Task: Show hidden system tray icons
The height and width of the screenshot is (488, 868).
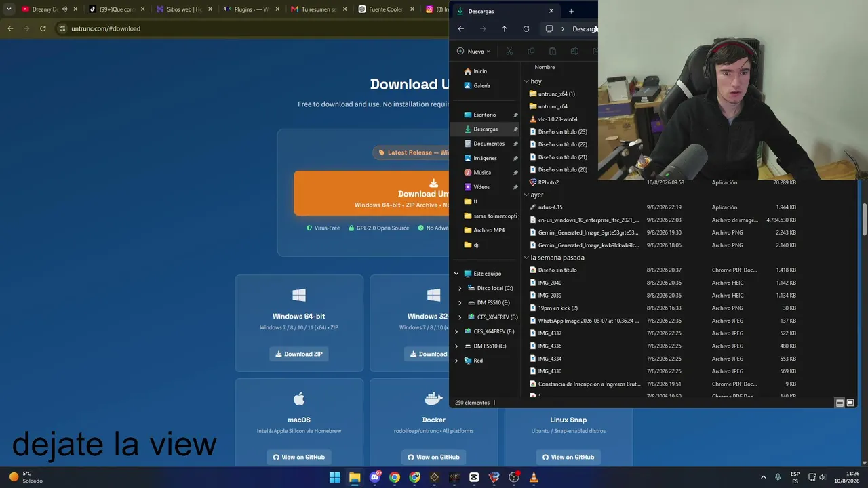Action: click(763, 477)
